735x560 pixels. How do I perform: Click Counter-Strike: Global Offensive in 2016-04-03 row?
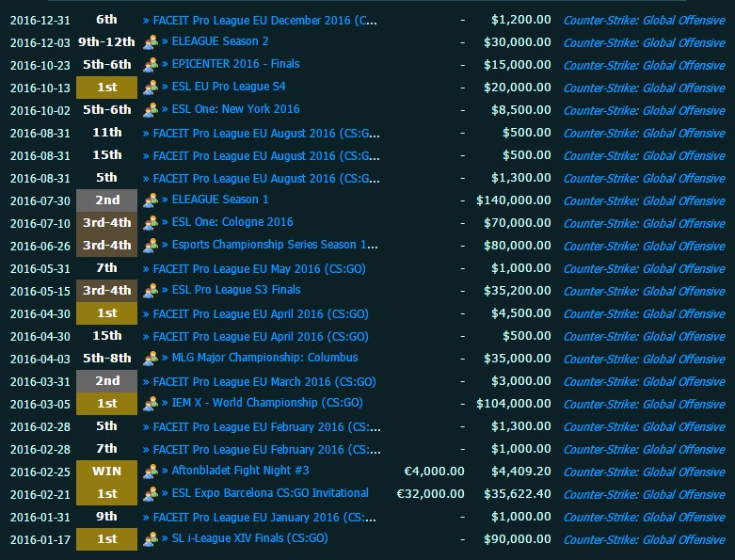pyautogui.click(x=644, y=359)
